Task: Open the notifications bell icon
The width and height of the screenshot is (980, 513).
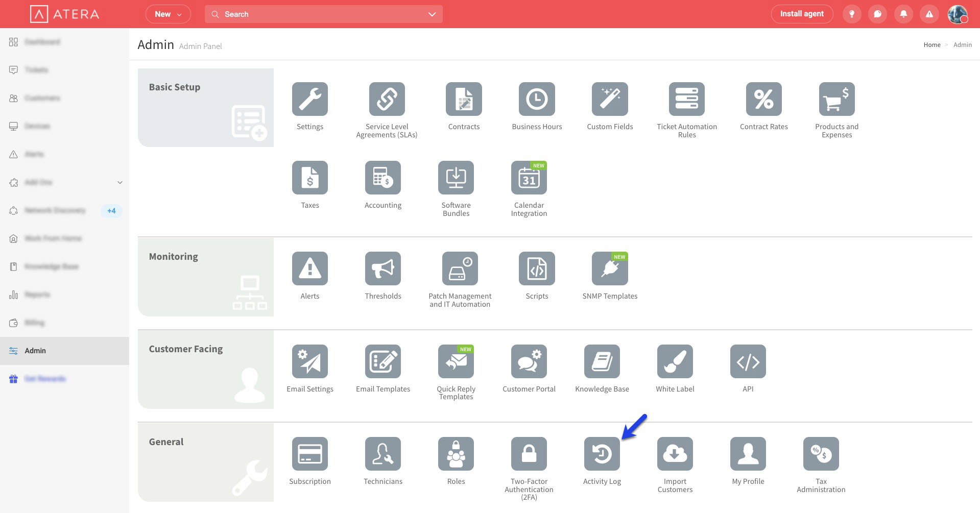Action: click(x=903, y=14)
